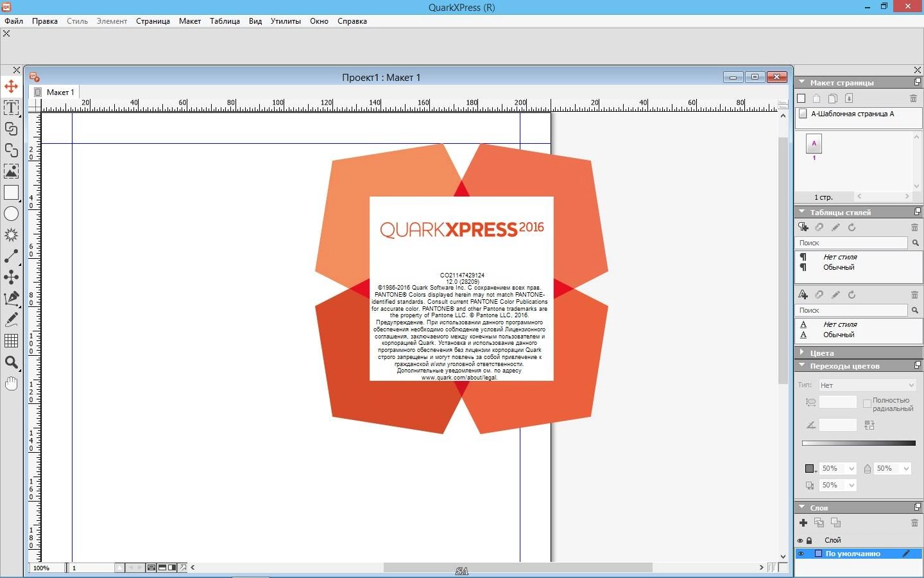
Task: Select the text Unlinking tool
Action: click(x=11, y=150)
